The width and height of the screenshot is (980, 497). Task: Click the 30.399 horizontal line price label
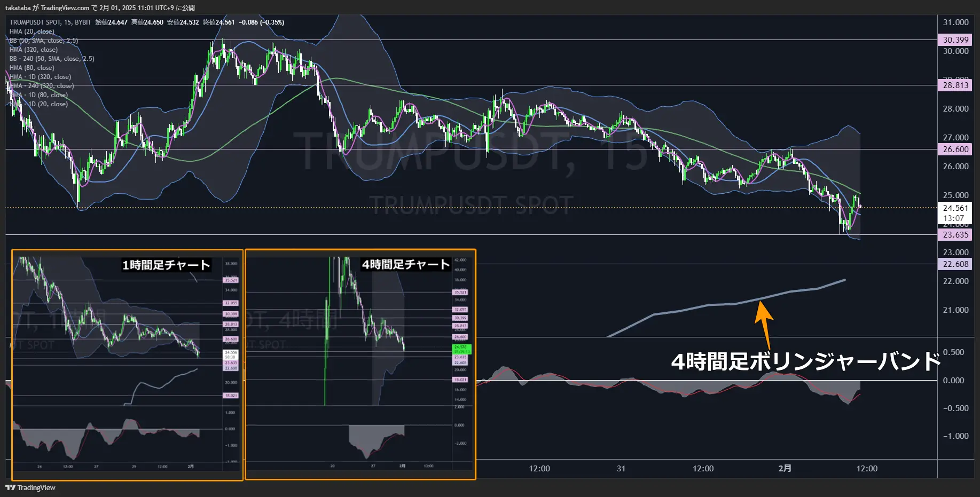tap(955, 40)
